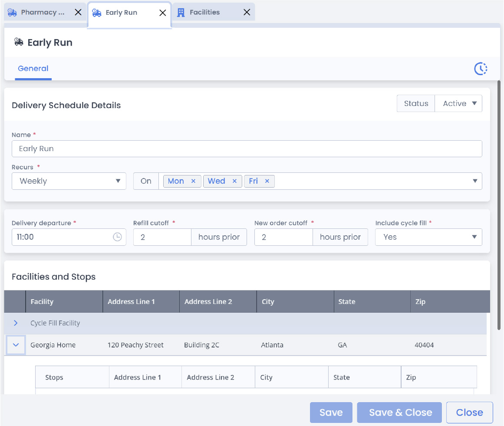Screen dimensions: 504x426
Task: Open the Status Active dropdown
Action: point(458,103)
